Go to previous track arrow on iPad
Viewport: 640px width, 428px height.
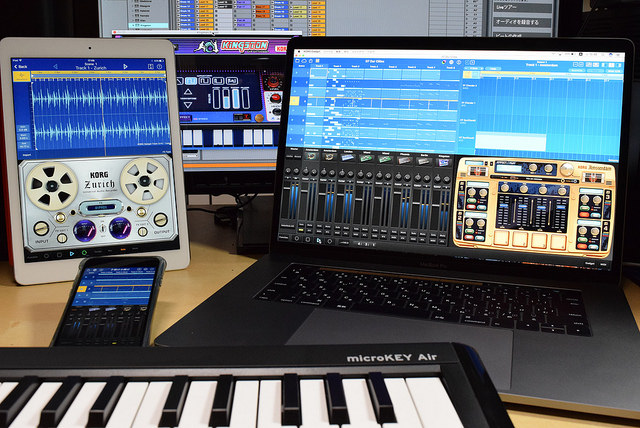[55, 66]
